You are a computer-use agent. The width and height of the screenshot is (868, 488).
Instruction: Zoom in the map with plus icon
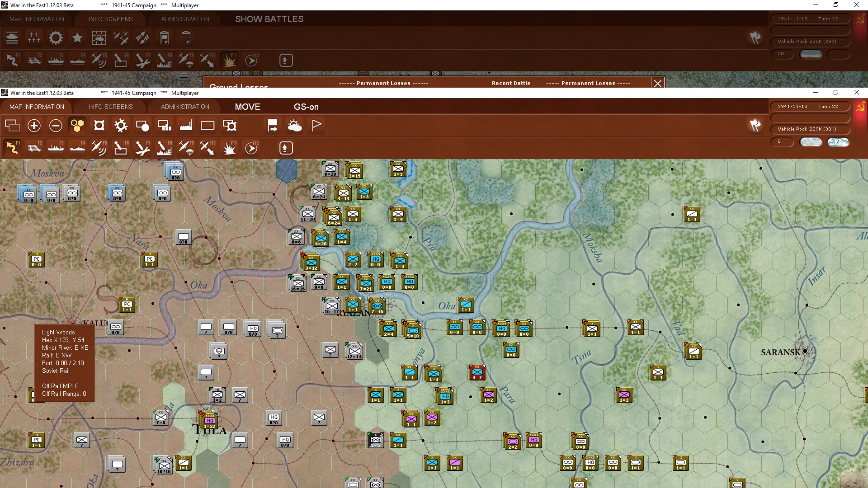34,125
